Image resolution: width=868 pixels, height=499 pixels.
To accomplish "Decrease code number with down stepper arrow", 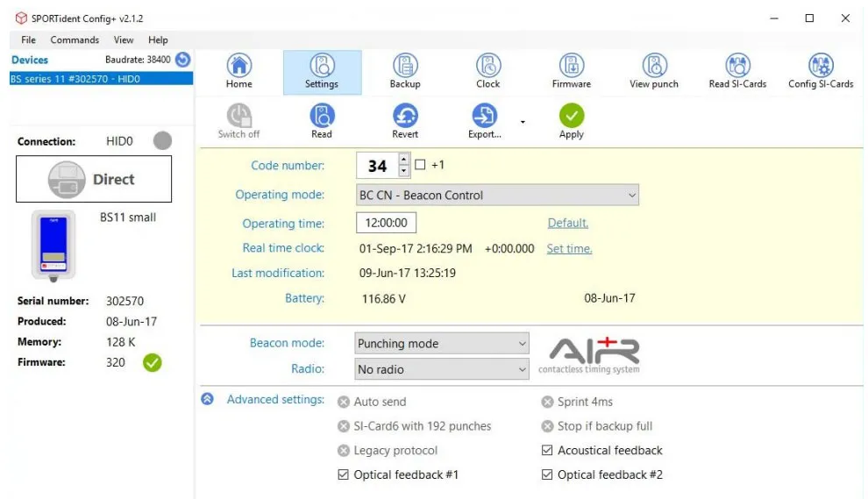I will click(x=404, y=171).
